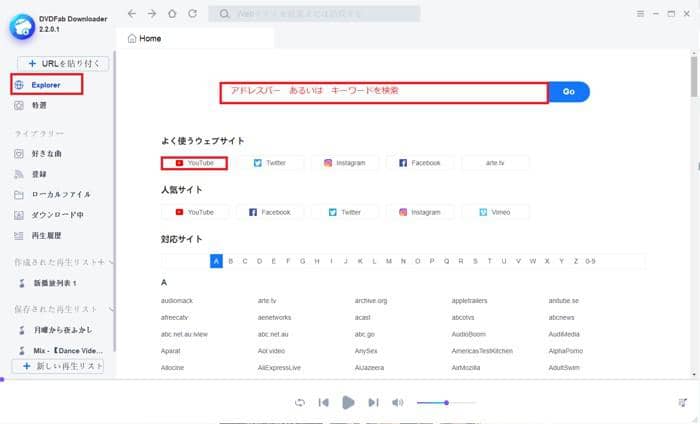Open the Aljazeera site link

(369, 368)
